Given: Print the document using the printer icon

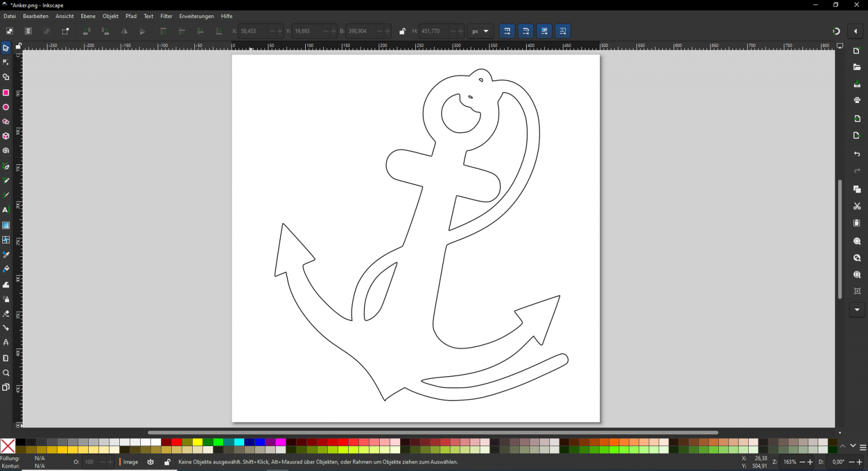Looking at the screenshot, I should [x=857, y=100].
